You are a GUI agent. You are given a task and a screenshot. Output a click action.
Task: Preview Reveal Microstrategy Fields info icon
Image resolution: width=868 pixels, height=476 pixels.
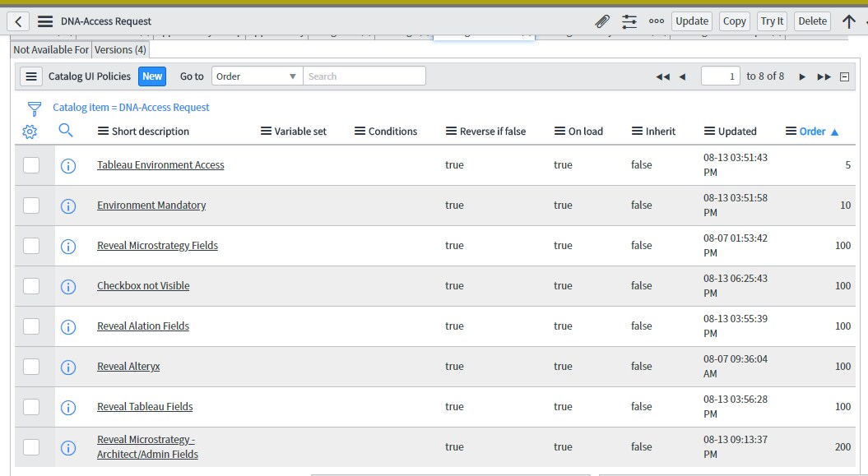point(68,247)
